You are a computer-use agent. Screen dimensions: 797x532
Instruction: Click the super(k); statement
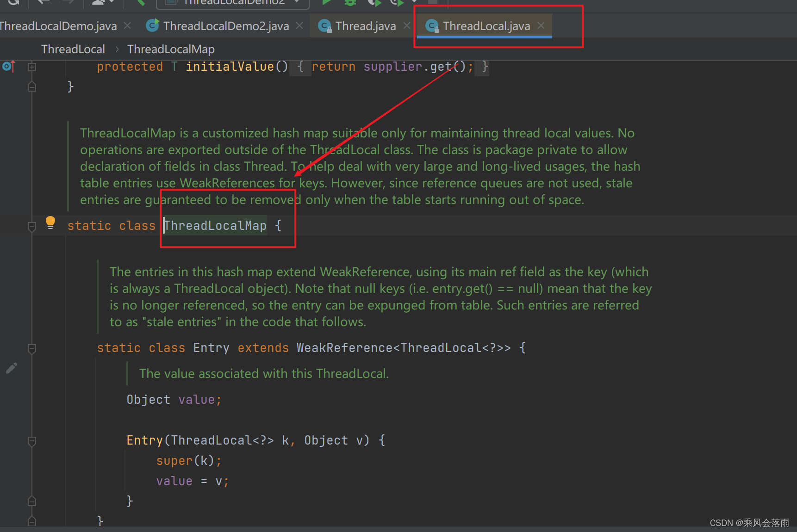tap(189, 461)
